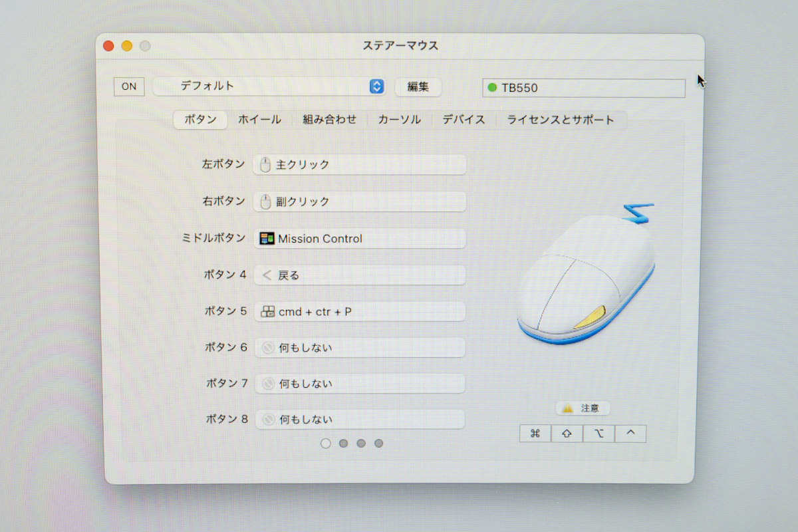Toggle the Control (^) modifier key
Image resolution: width=798 pixels, height=532 pixels.
tap(630, 433)
